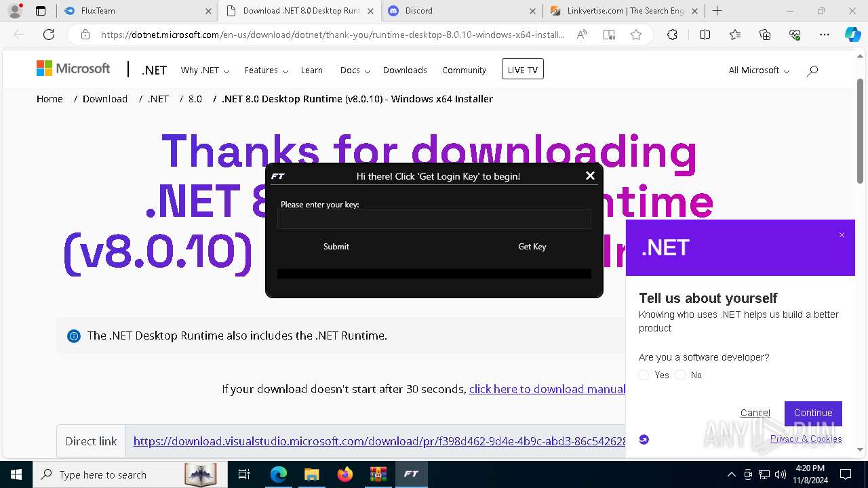The width and height of the screenshot is (868, 488).
Task: Open Copilot sidebar icon
Action: (x=852, y=35)
